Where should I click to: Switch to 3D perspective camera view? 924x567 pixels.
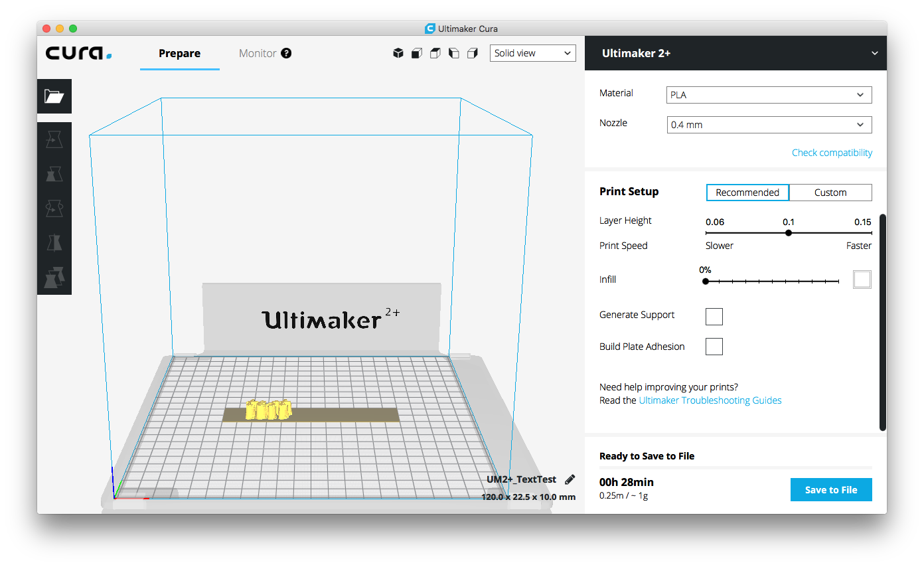pos(398,53)
